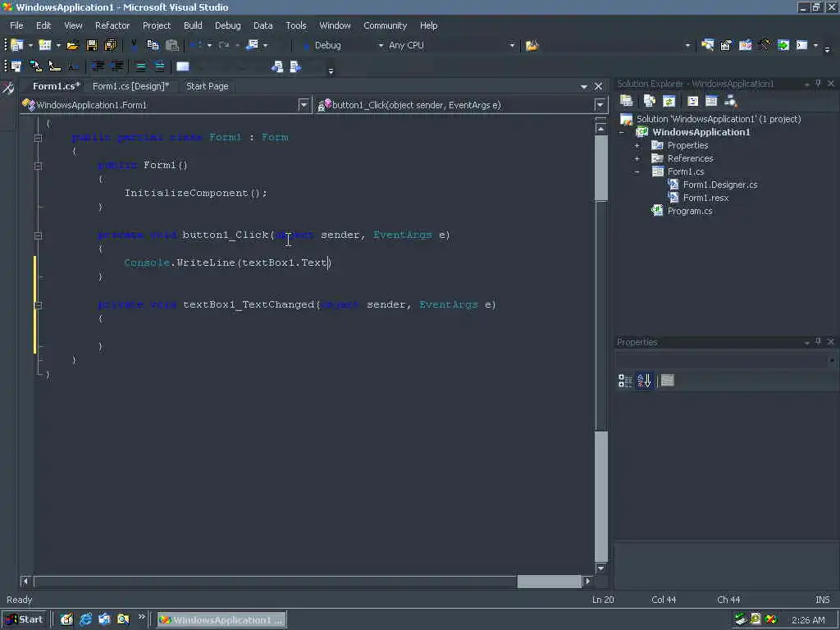This screenshot has width=840, height=630.
Task: Toggle Categorized view in the Properties panel
Action: point(625,381)
